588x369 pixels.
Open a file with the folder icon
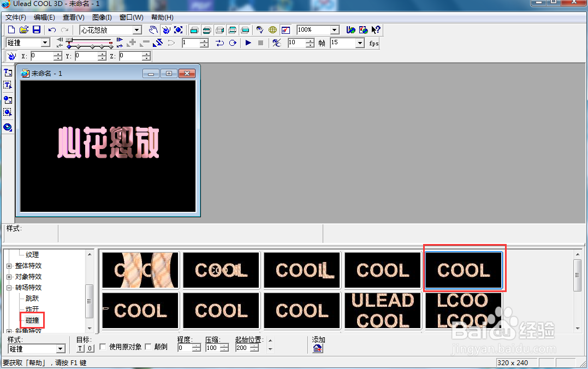24,29
